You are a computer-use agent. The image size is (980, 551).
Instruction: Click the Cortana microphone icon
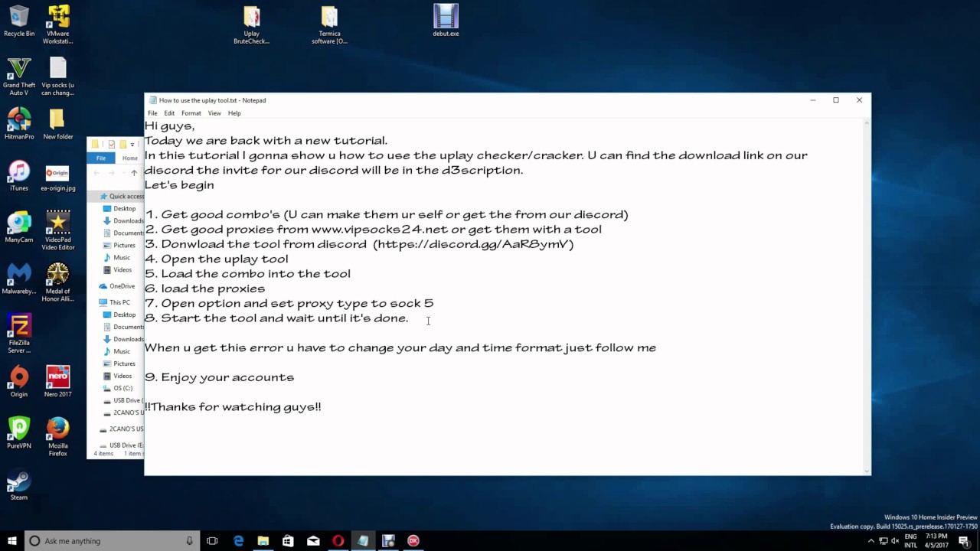[x=189, y=541]
